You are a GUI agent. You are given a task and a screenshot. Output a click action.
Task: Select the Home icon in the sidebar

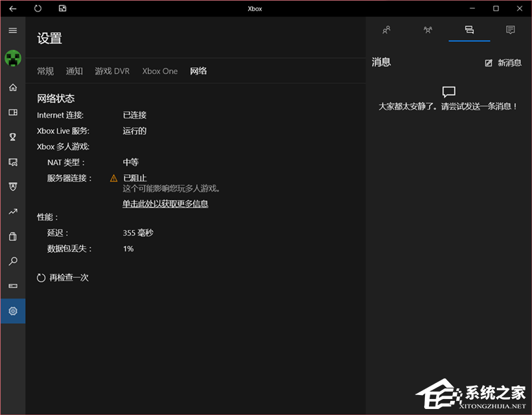click(x=13, y=87)
